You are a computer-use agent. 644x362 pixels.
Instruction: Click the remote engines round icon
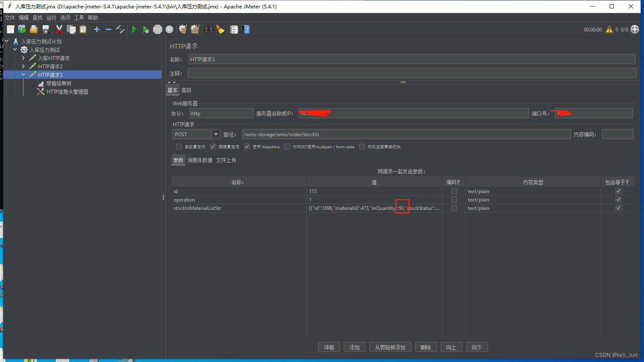click(x=635, y=29)
